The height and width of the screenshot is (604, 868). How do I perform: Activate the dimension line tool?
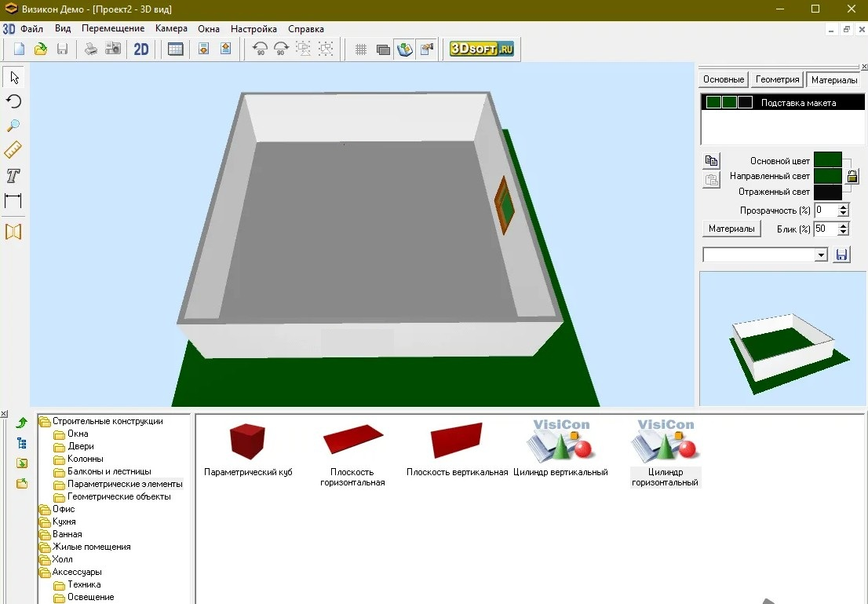[14, 200]
